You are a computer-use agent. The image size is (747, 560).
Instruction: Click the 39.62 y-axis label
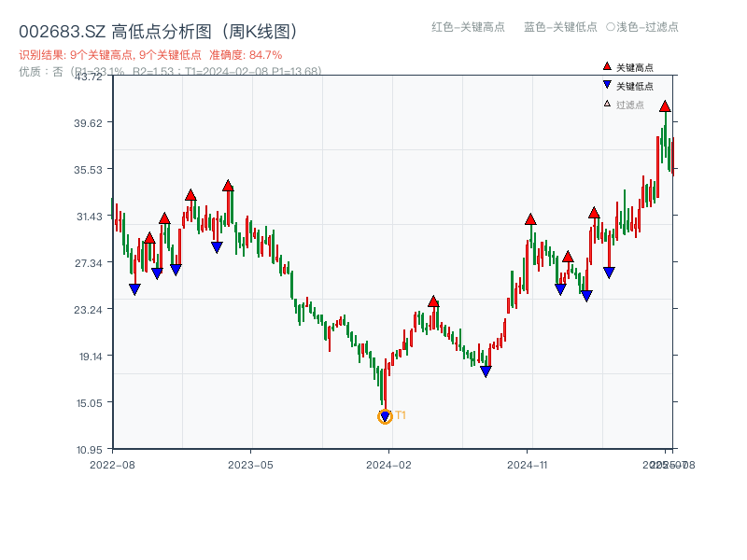coord(88,123)
